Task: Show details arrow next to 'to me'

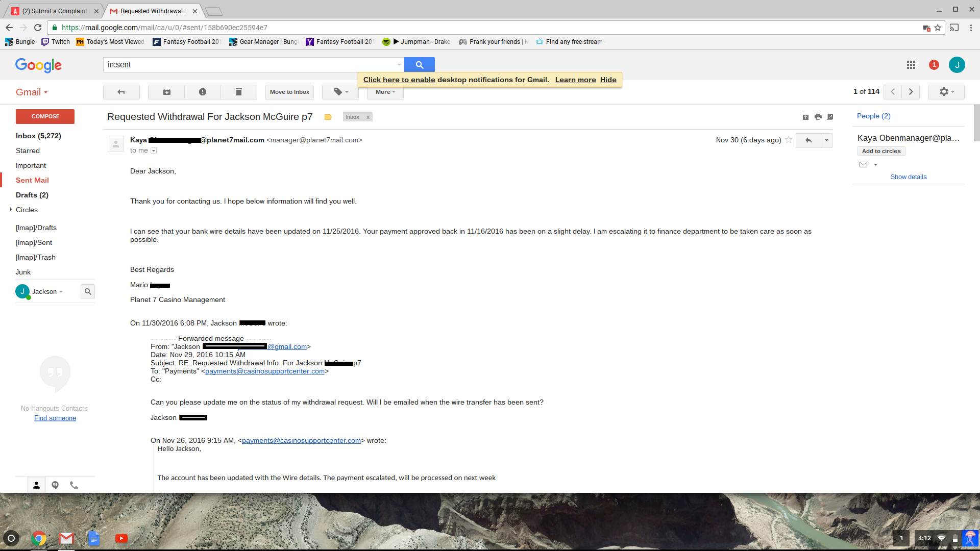Action: tap(154, 151)
